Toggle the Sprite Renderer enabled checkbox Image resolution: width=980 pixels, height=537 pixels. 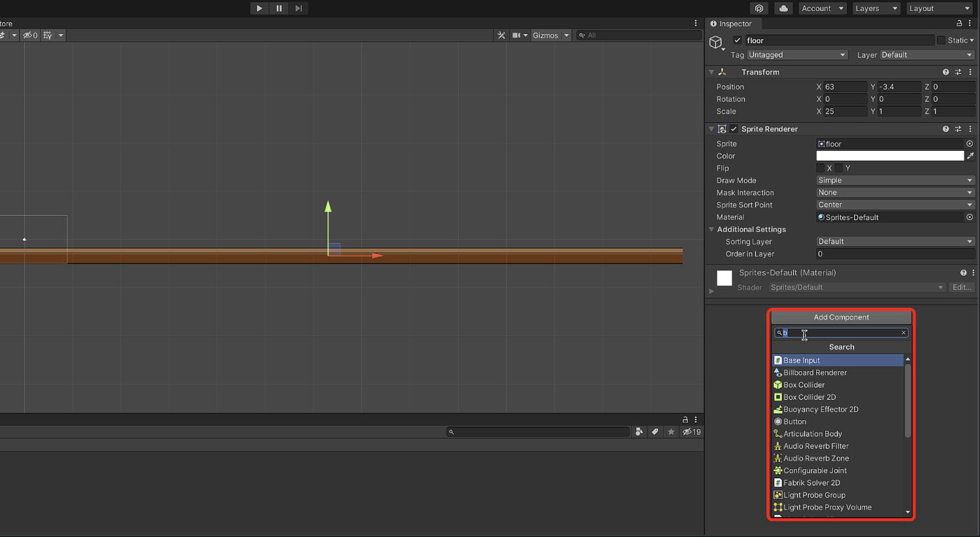point(734,129)
